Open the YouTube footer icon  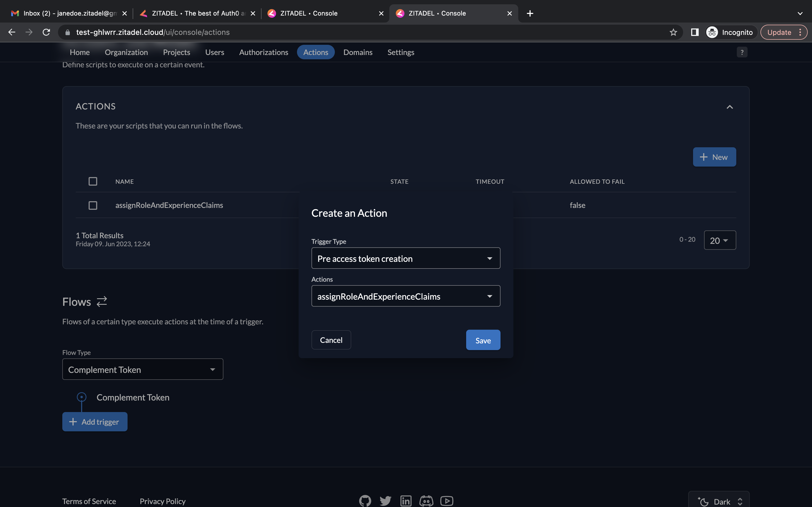447,501
